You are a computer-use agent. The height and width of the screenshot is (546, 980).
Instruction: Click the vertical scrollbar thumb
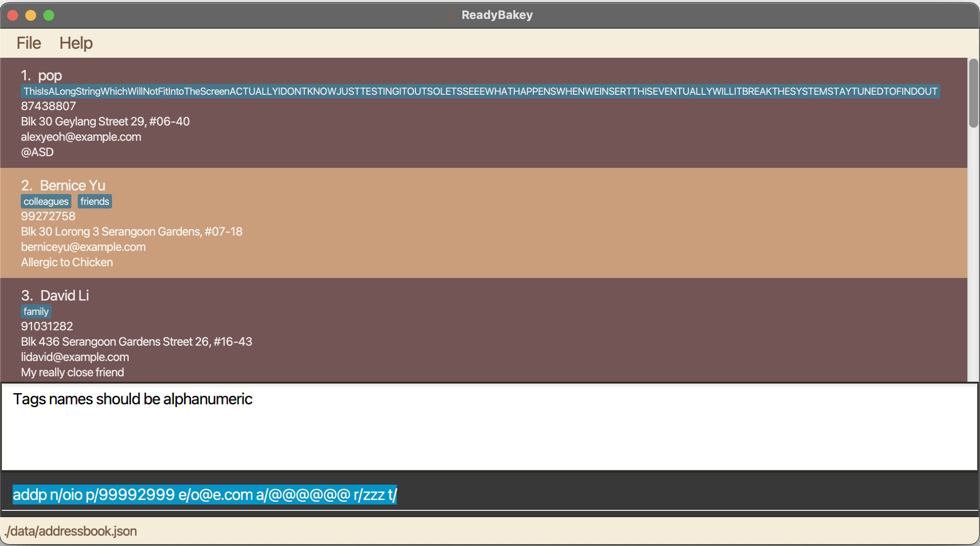tap(973, 93)
